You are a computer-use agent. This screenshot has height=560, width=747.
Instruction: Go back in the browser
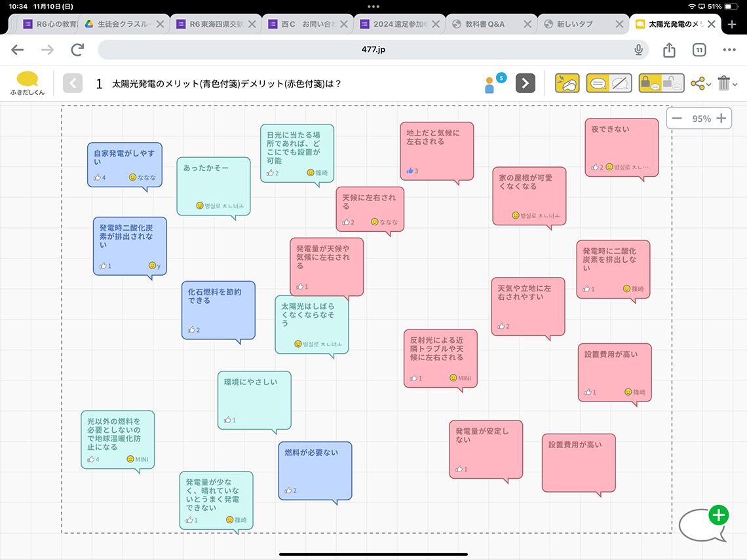[x=18, y=50]
